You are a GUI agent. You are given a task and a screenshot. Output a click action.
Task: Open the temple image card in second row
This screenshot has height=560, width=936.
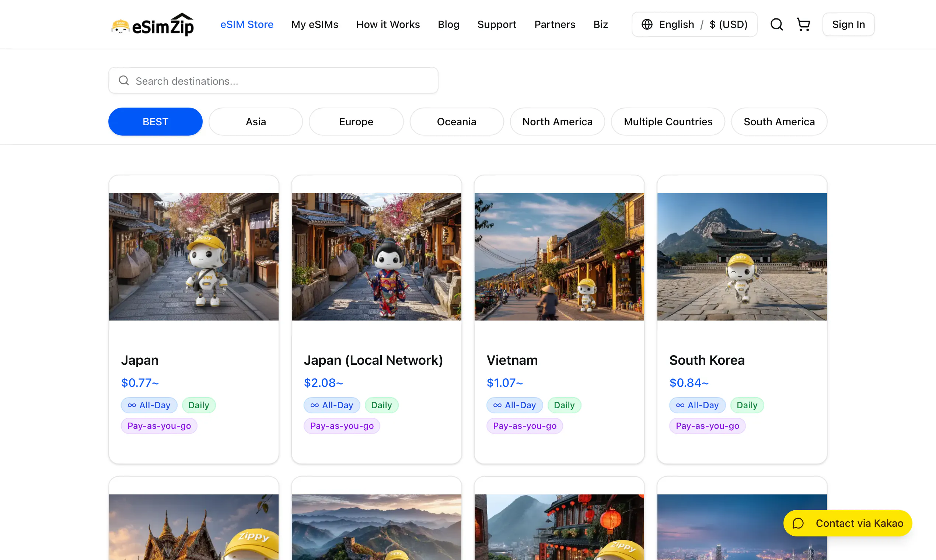(193, 527)
